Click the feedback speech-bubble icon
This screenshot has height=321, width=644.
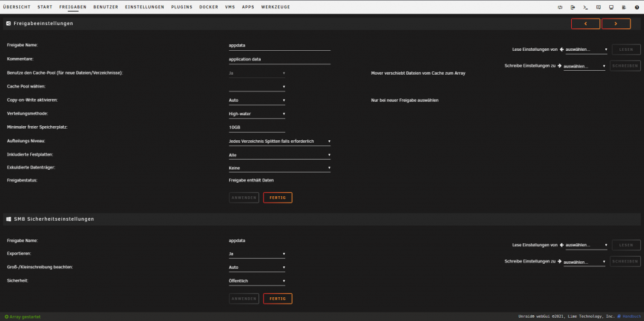coord(598,7)
